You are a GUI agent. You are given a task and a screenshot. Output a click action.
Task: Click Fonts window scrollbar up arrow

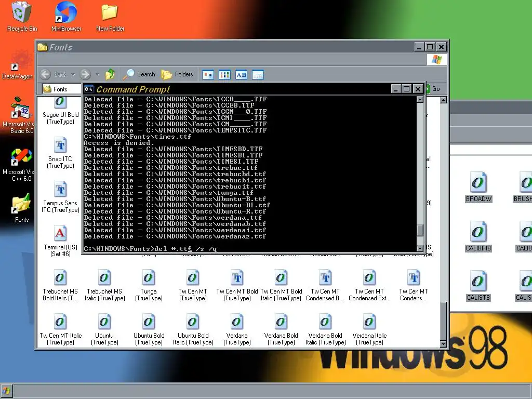(443, 100)
